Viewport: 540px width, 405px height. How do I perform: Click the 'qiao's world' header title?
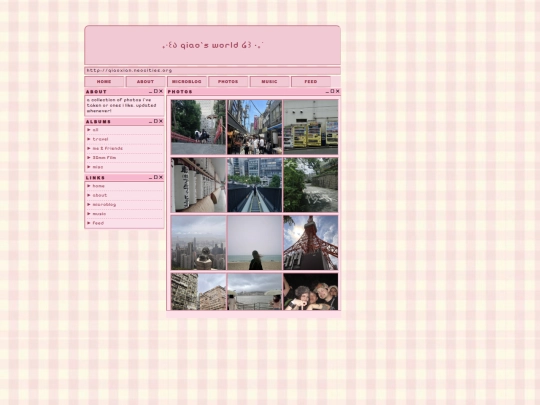212,45
